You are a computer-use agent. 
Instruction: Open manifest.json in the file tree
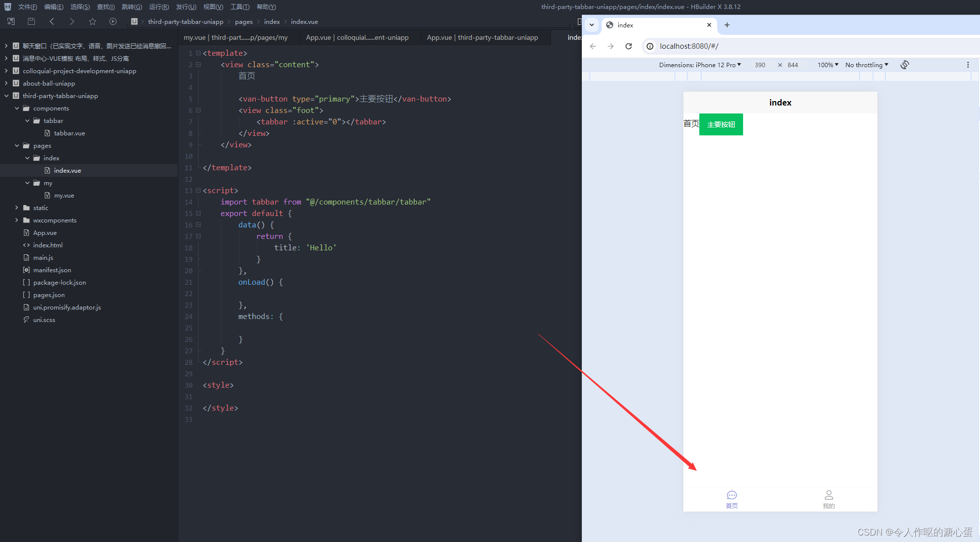coord(52,270)
